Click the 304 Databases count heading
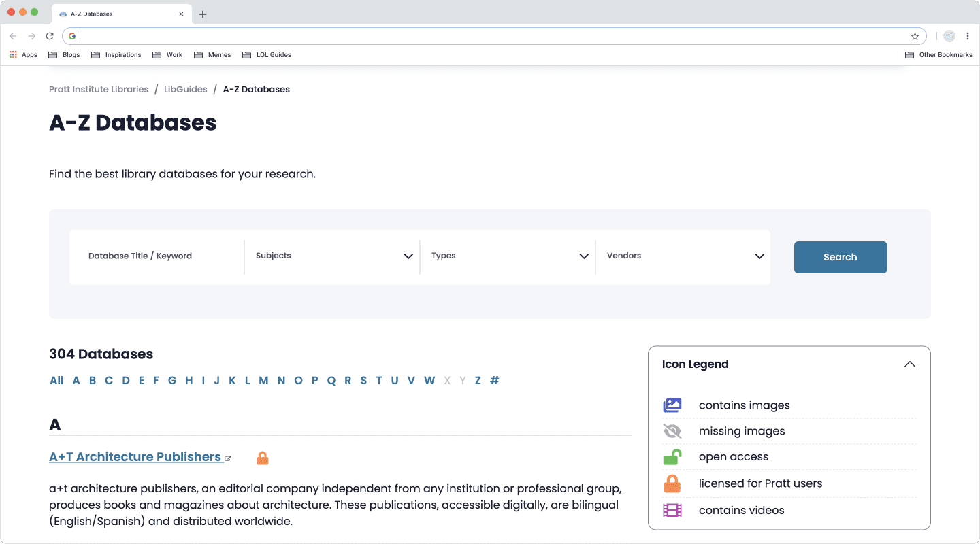The image size is (980, 544). [101, 354]
